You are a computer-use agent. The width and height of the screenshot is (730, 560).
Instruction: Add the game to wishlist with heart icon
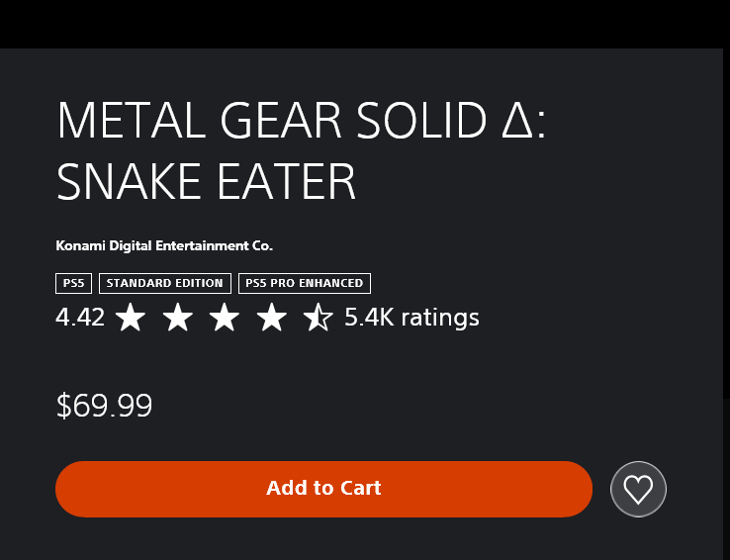[638, 489]
